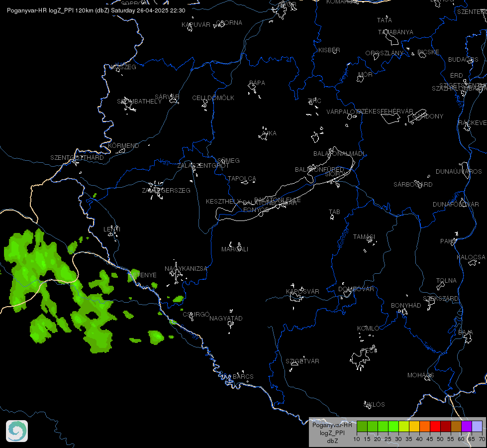This screenshot has height=448, width=487.
Task: Click the Poganyvar-HR legend title
Action: click(x=332, y=425)
